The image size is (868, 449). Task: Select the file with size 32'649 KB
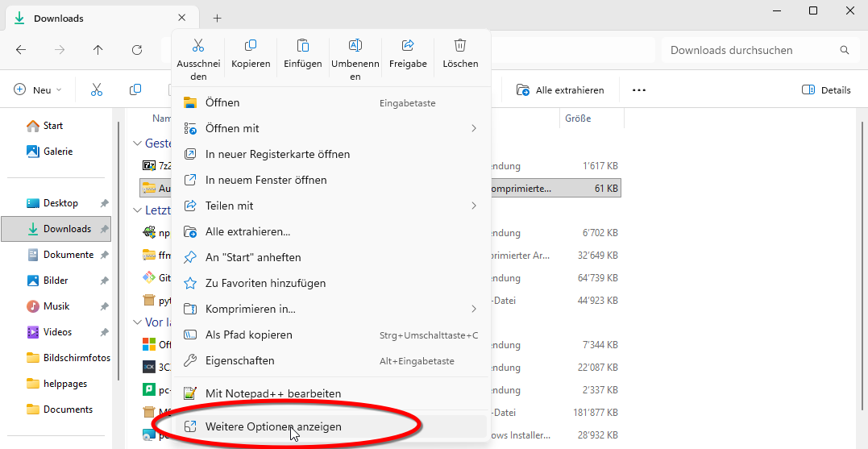click(x=380, y=256)
